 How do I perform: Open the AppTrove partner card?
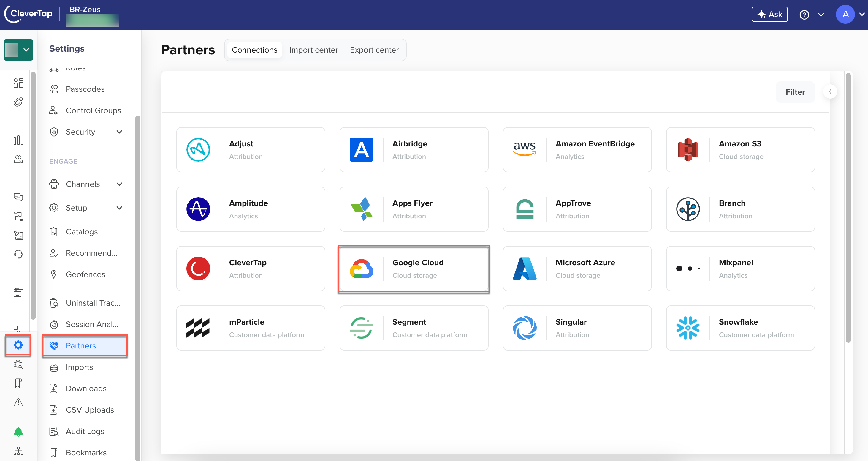click(577, 209)
